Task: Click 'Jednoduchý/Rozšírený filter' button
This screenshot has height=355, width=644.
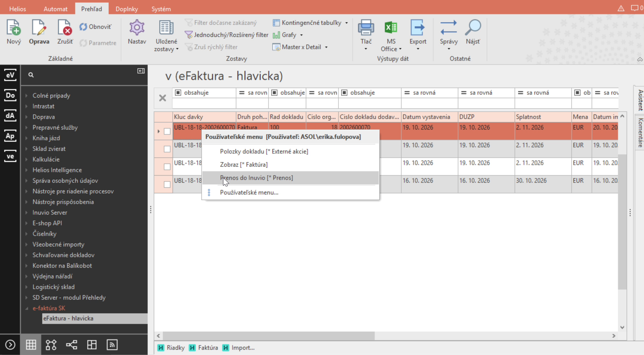Action: (226, 35)
